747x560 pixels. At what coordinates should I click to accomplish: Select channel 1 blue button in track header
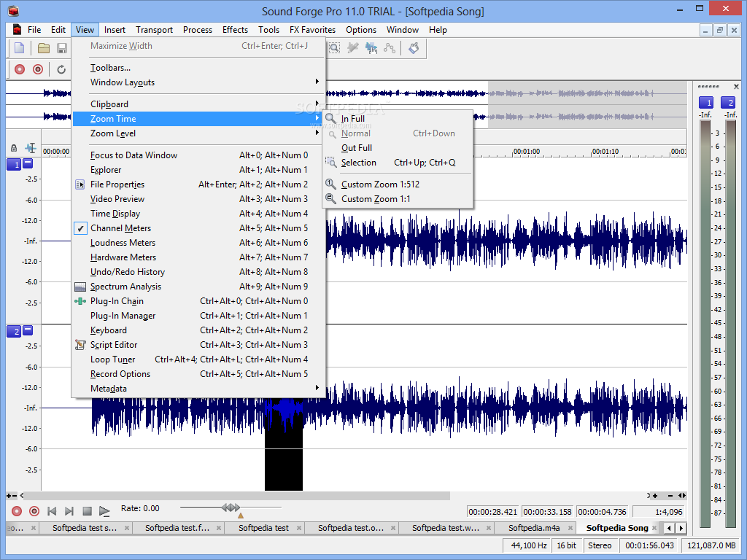15,165
